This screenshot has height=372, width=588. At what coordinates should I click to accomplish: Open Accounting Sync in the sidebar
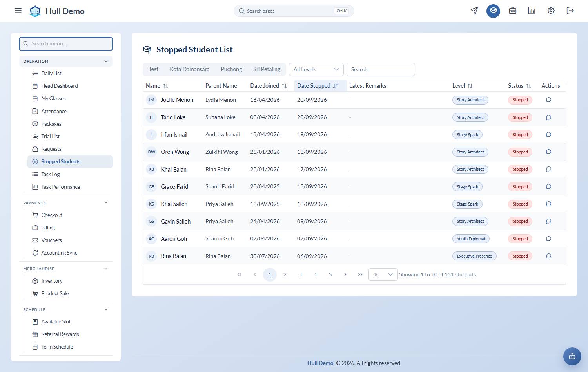click(x=70, y=253)
